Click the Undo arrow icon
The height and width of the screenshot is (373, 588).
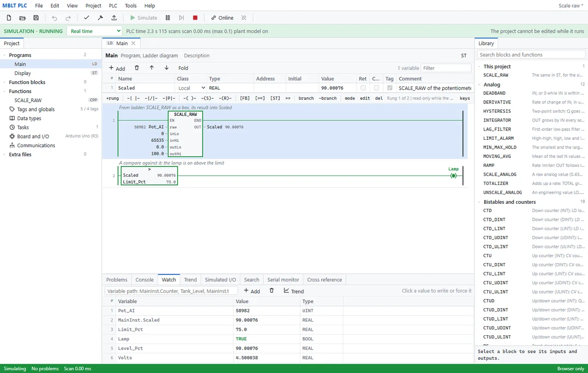point(55,18)
